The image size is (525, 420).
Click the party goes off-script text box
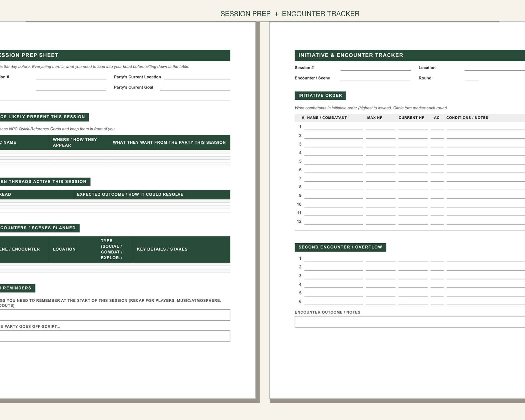click(x=115, y=336)
